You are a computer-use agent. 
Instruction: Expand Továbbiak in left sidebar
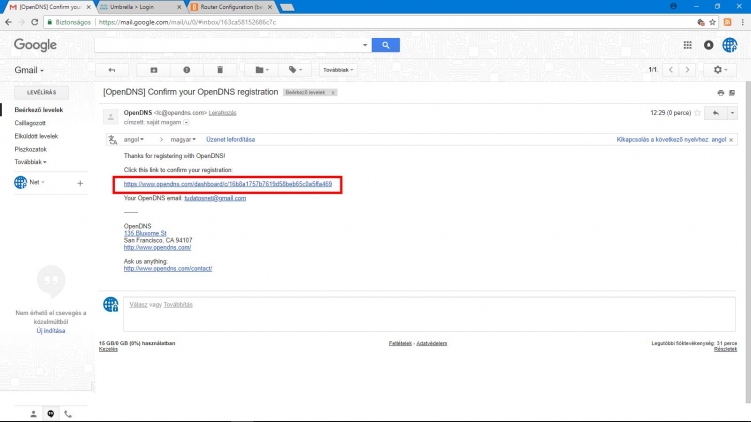pyautogui.click(x=30, y=162)
